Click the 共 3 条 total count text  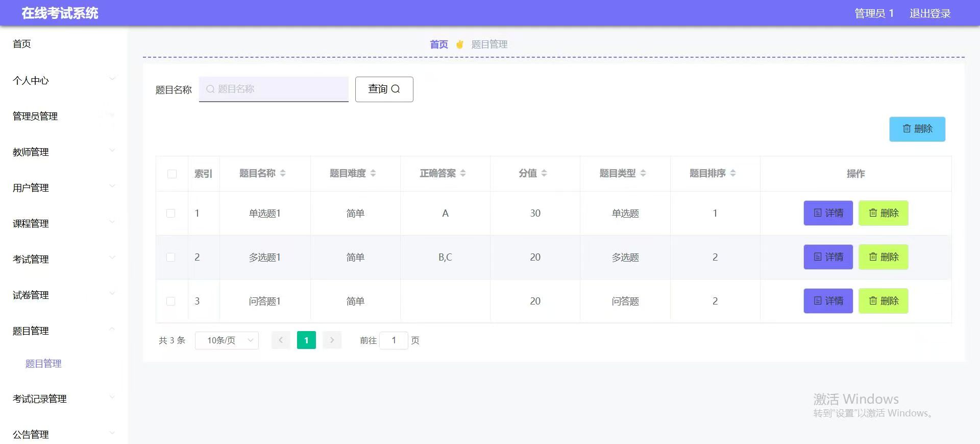click(x=172, y=340)
